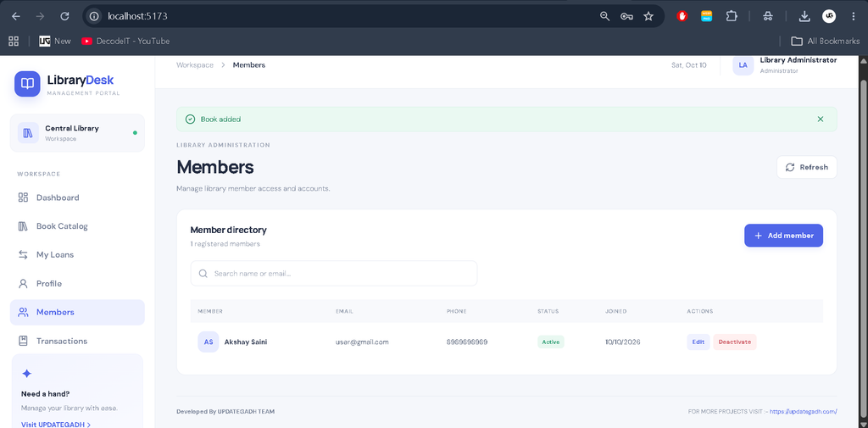Image resolution: width=868 pixels, height=428 pixels.
Task: Click the Transactions book icon
Action: (x=23, y=341)
